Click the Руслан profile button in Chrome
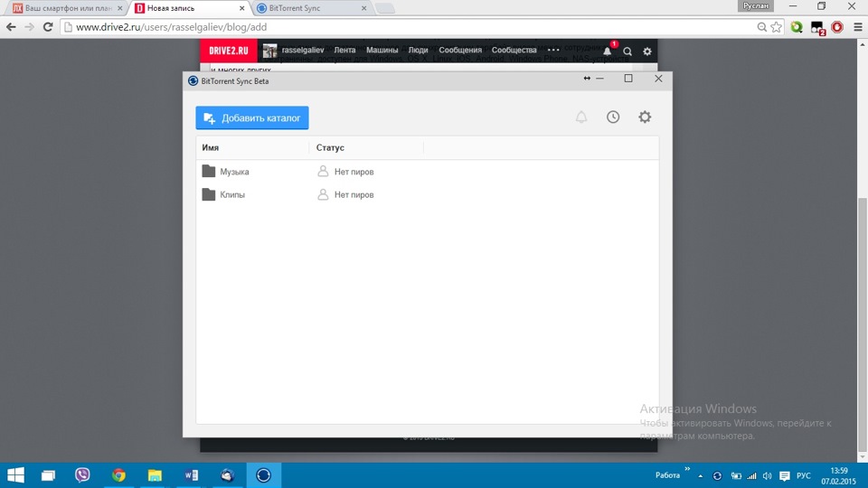Screen dimensions: 868x488 point(756,5)
